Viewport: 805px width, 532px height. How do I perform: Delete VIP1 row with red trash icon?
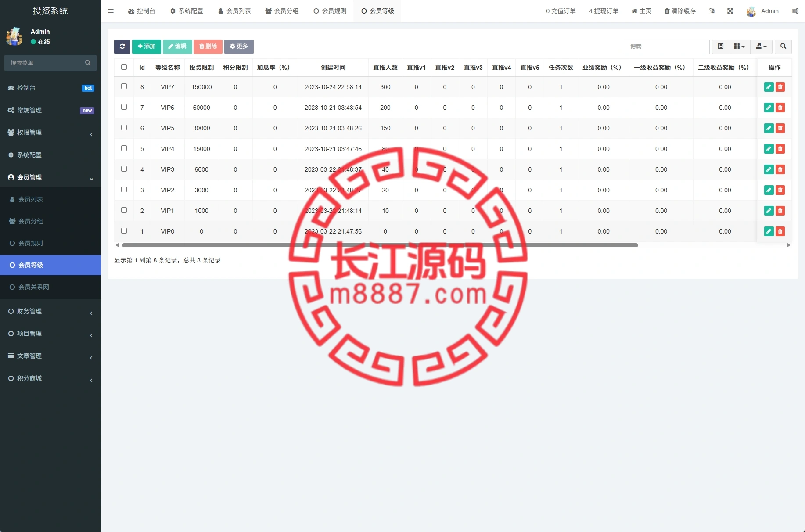780,211
